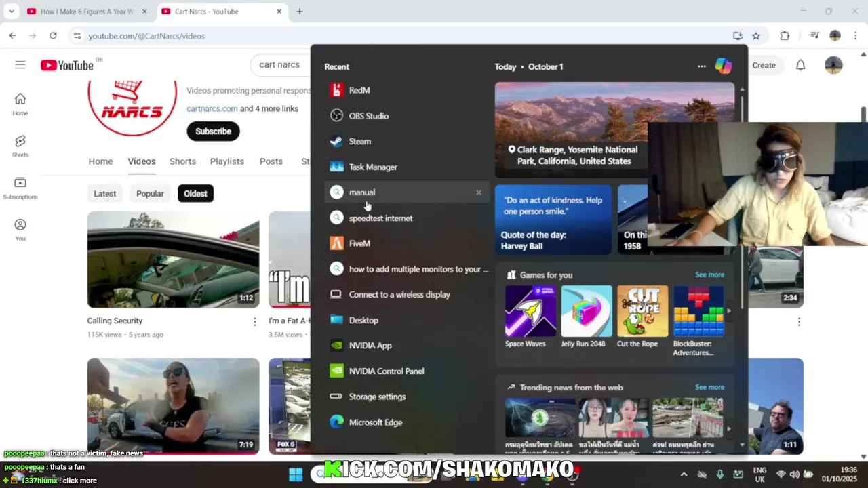Open the 7:19 video thumbnail
The height and width of the screenshot is (488, 868).
click(173, 406)
